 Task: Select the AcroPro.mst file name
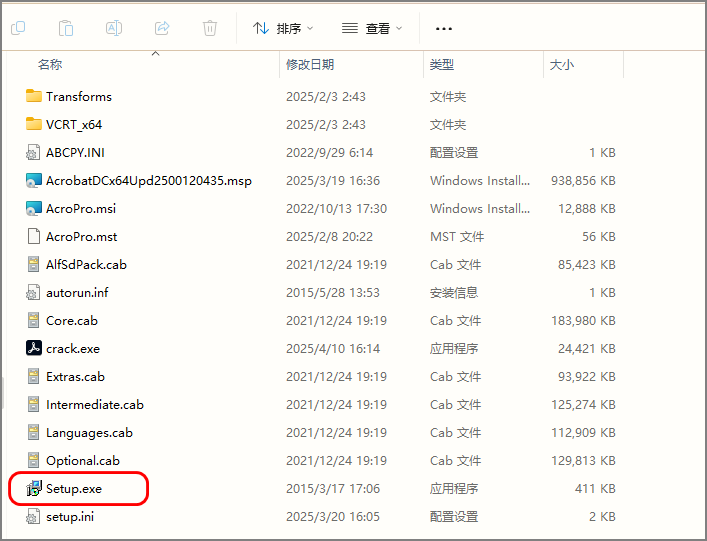point(82,236)
